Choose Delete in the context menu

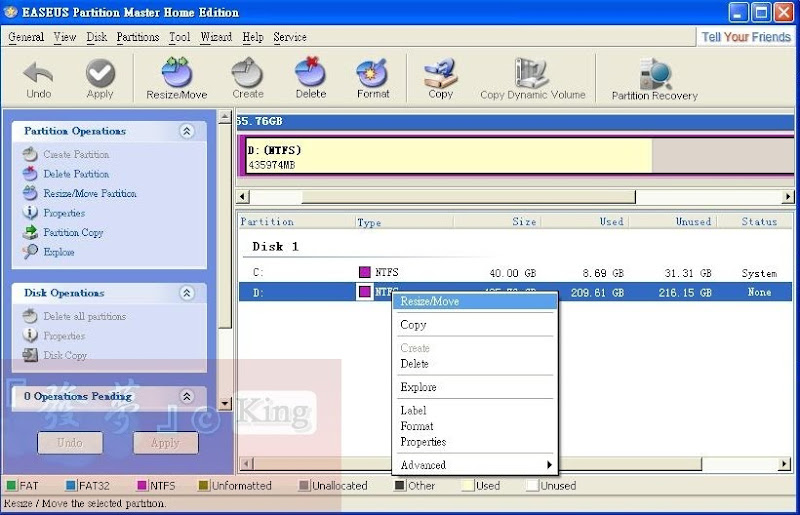point(475,364)
